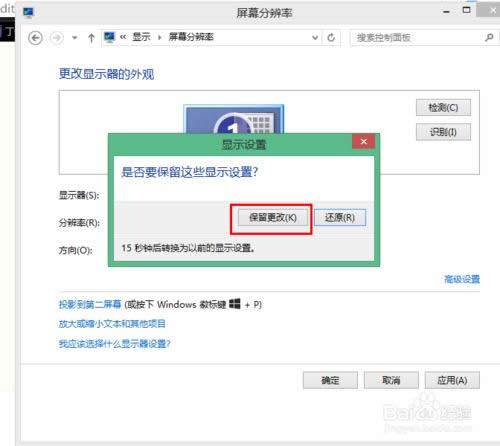Go up one level with the up arrow

pos(91,38)
